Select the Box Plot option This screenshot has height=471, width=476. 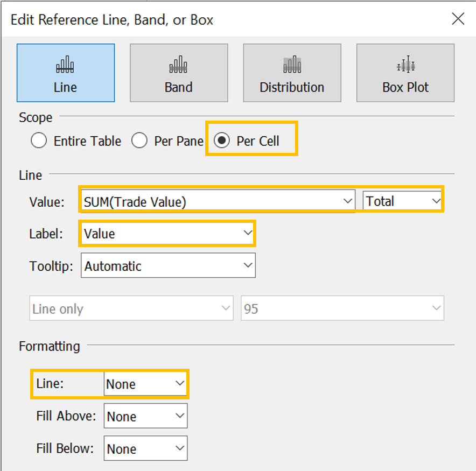coord(405,73)
